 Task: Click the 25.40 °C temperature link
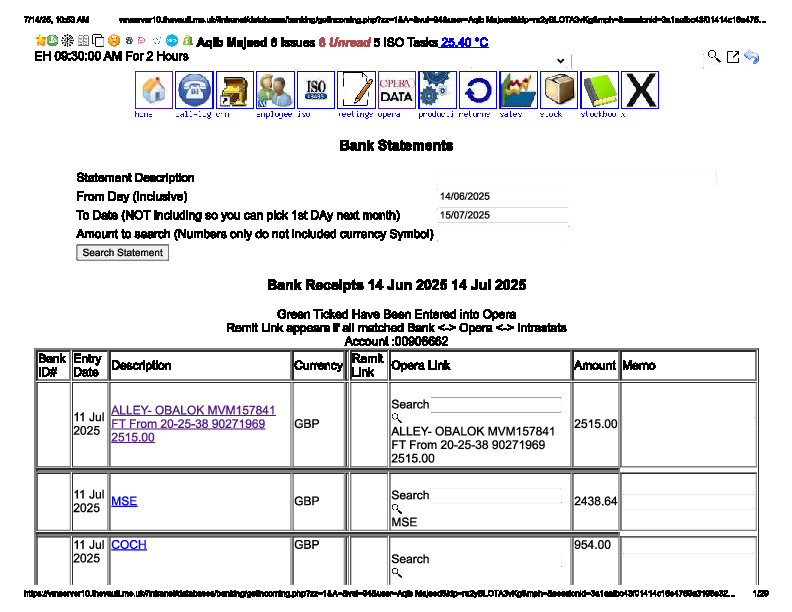coord(464,42)
